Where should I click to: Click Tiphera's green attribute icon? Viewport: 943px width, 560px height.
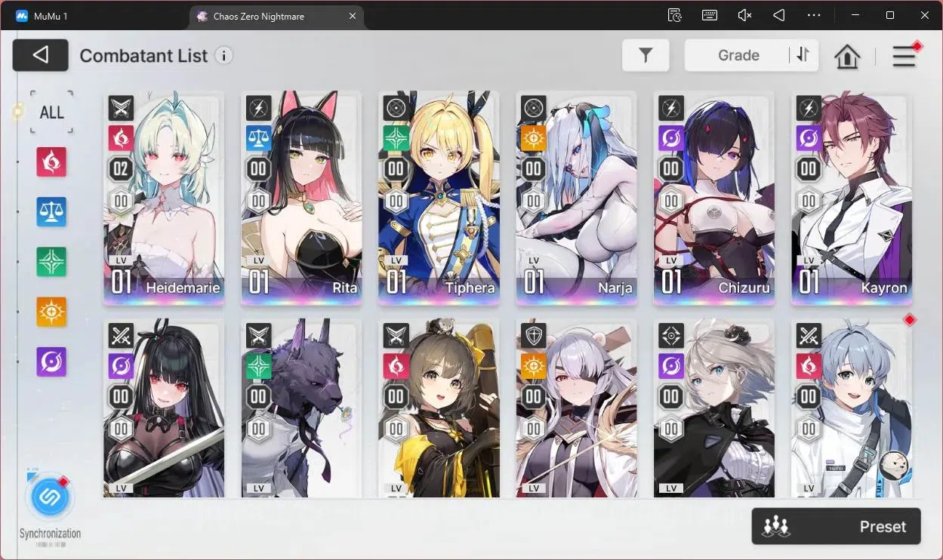click(396, 138)
